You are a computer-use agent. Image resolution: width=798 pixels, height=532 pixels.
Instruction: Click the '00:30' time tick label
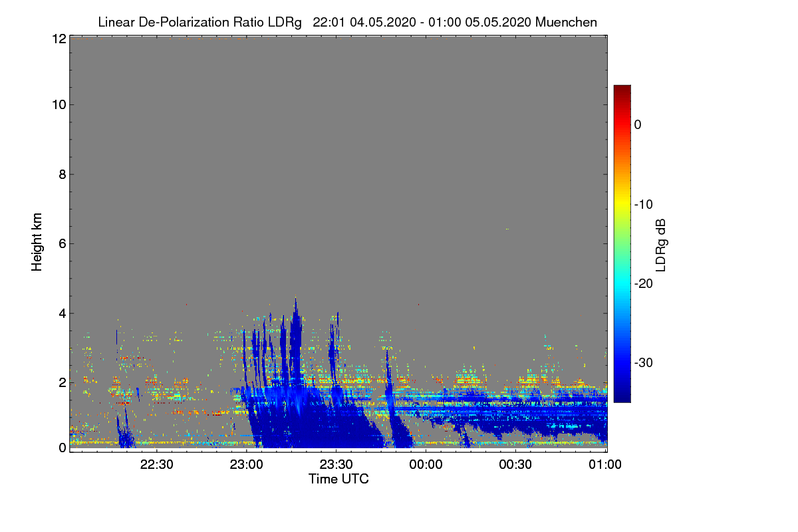[x=516, y=465]
